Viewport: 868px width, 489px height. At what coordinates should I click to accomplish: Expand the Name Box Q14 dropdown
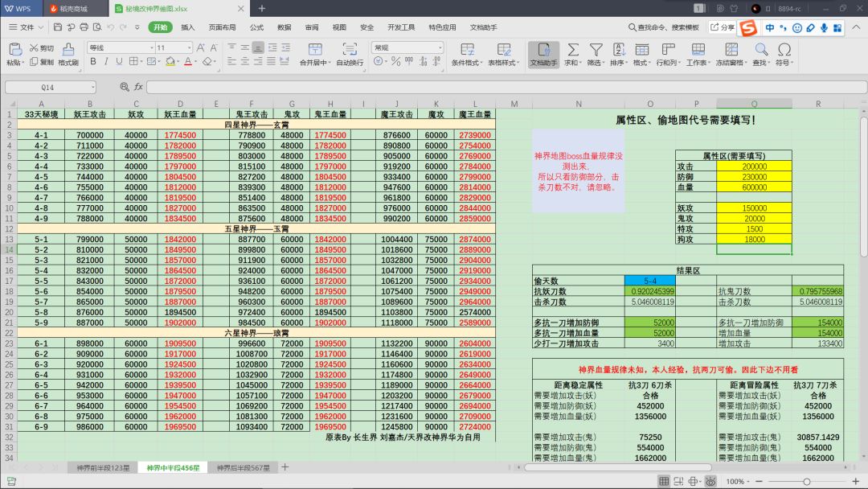(92, 88)
